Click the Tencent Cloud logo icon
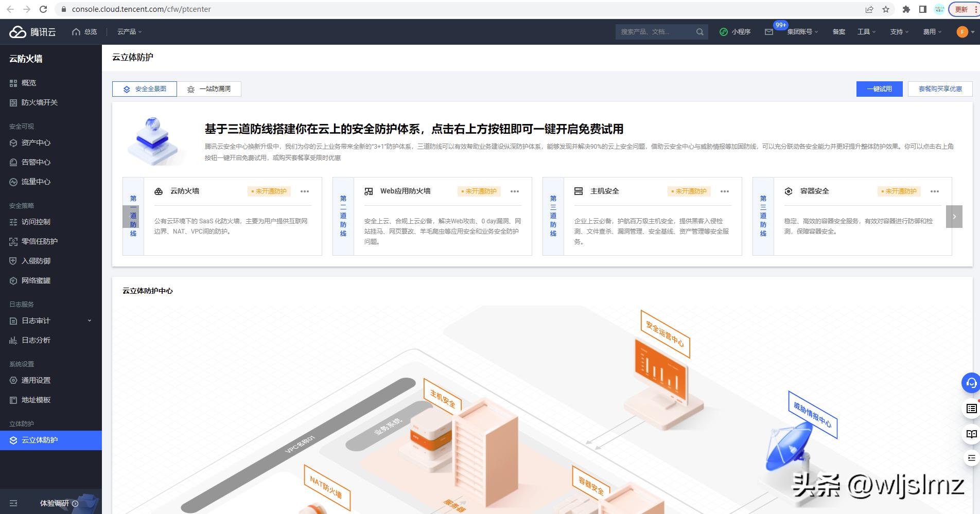 click(17, 32)
